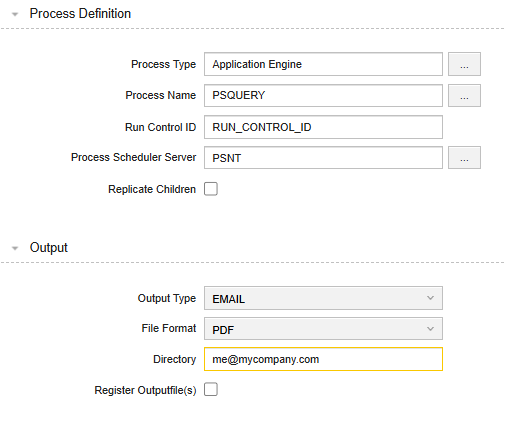Click the Output section heading
The image size is (505, 436).
pyautogui.click(x=49, y=248)
